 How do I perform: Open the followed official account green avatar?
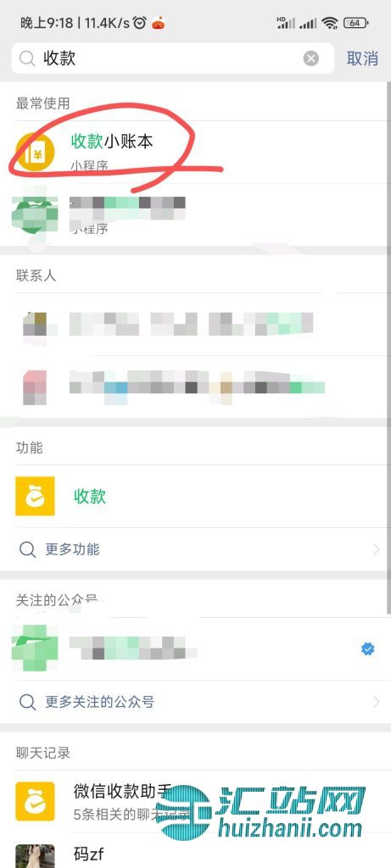pyautogui.click(x=35, y=648)
